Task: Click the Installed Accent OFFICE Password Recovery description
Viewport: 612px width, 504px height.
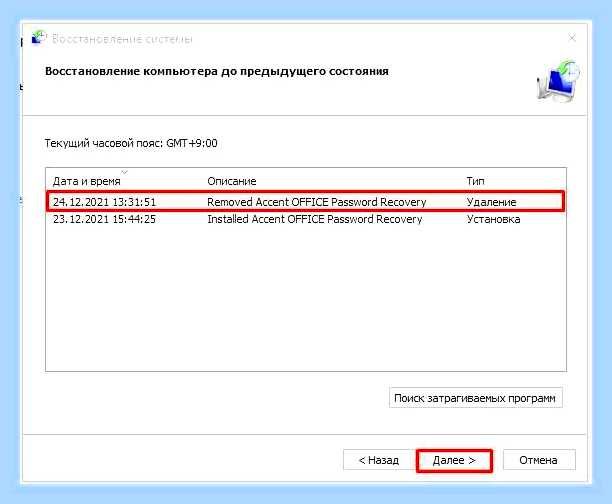Action: tap(315, 219)
